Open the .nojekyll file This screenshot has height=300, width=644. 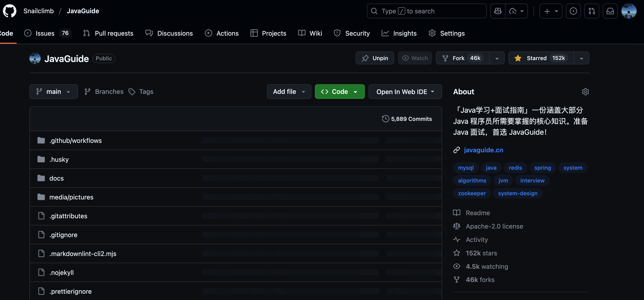tap(62, 273)
